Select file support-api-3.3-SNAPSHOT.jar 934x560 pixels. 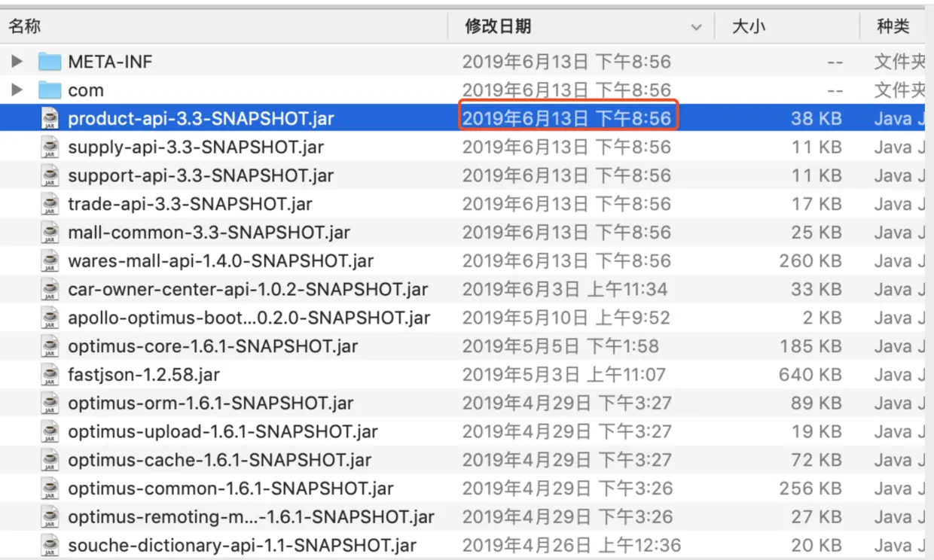click(200, 175)
